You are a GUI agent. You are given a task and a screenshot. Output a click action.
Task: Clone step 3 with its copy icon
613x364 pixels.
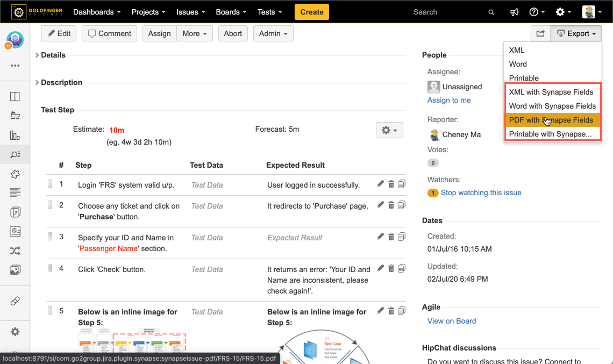coord(402,237)
